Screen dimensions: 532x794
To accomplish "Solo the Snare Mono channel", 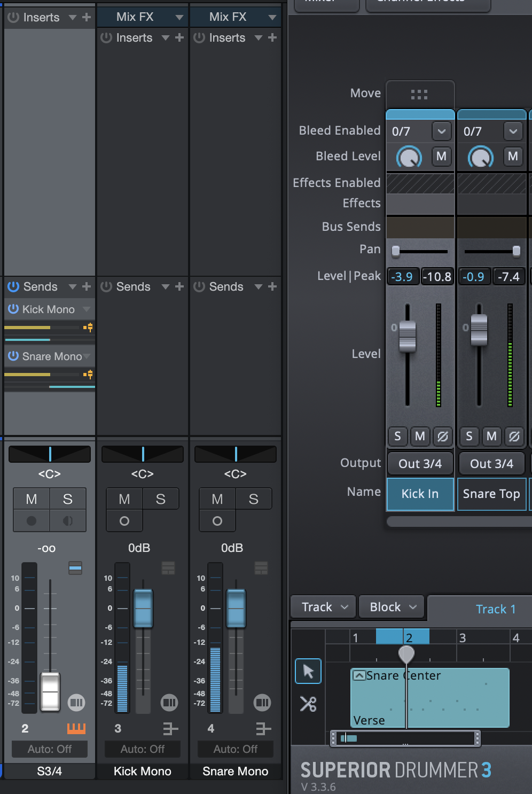I will pyautogui.click(x=253, y=499).
